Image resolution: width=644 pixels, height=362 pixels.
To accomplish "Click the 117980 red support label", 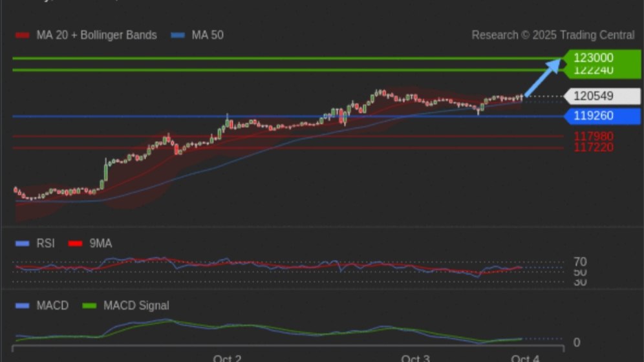I will coord(593,136).
